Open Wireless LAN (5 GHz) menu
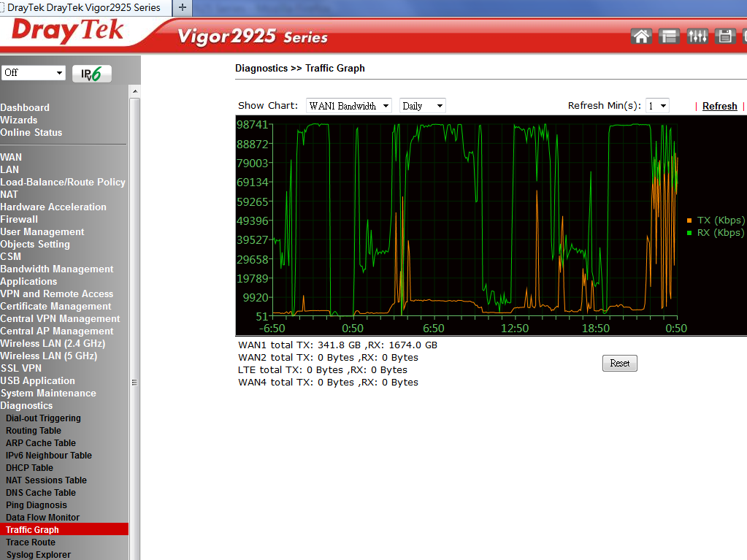The width and height of the screenshot is (747, 560). click(49, 356)
